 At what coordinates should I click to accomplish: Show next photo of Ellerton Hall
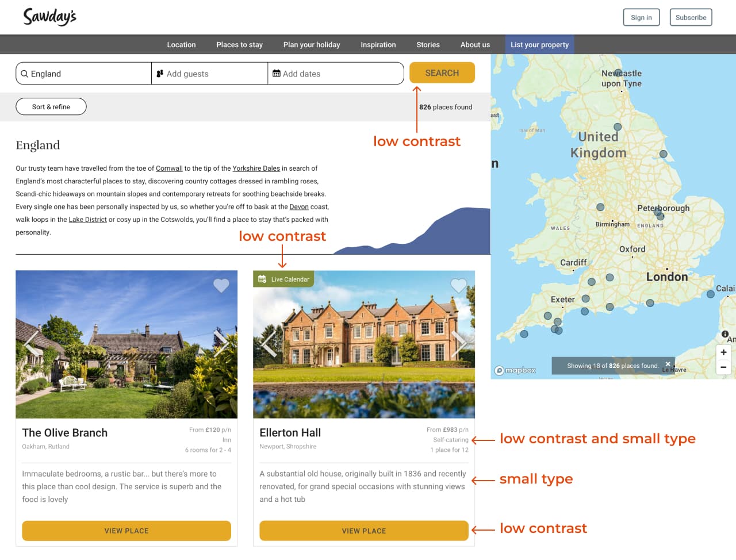(459, 344)
